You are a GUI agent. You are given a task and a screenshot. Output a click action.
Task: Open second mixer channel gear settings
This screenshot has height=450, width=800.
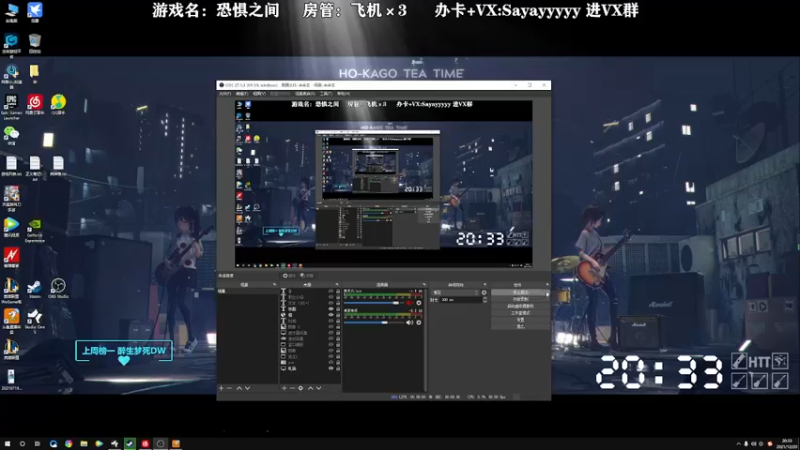[x=419, y=322]
